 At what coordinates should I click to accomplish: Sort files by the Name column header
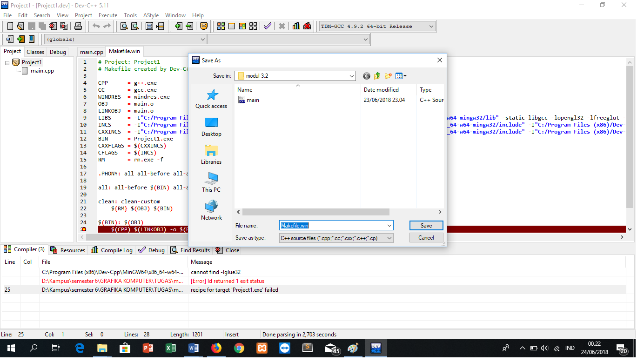(298, 90)
